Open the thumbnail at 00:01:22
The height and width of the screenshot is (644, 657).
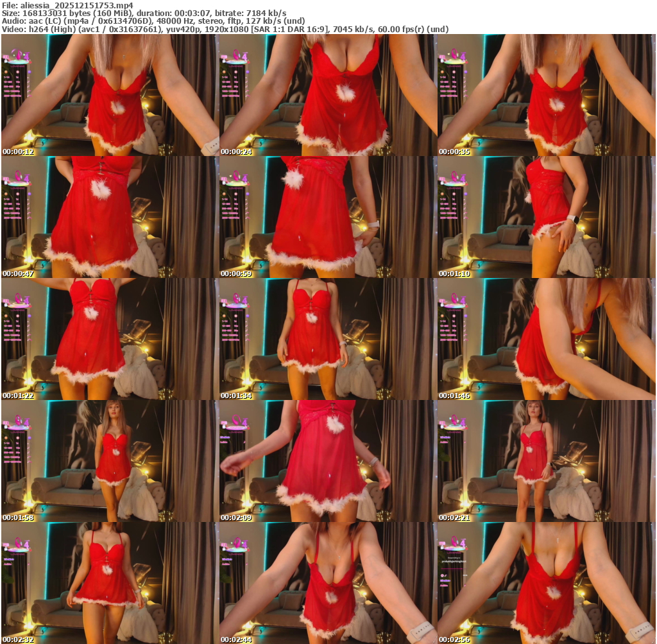click(x=110, y=339)
